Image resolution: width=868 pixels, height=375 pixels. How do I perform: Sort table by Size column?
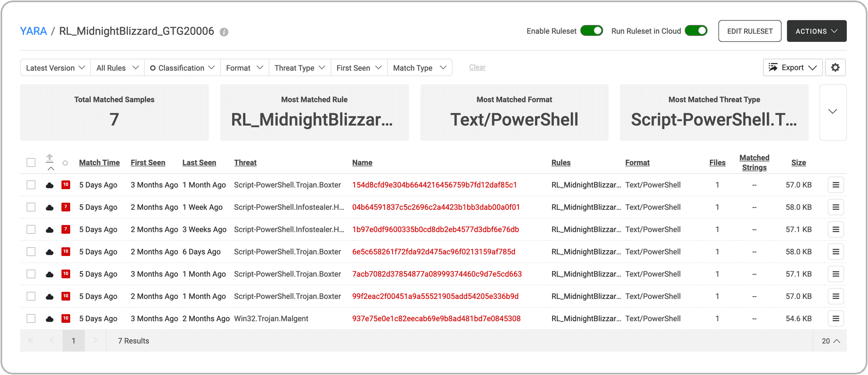tap(798, 162)
